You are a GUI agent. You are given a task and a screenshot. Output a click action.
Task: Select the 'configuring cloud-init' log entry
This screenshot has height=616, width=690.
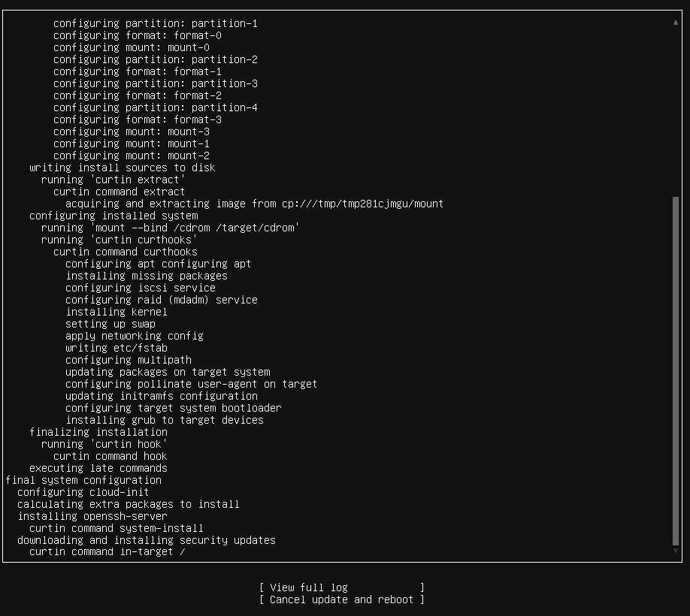[x=83, y=492]
